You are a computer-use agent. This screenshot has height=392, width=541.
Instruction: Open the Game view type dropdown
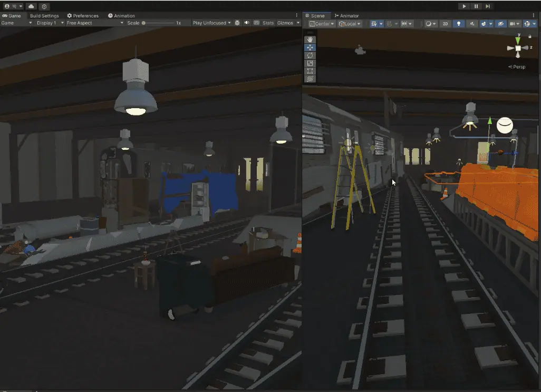pos(16,23)
